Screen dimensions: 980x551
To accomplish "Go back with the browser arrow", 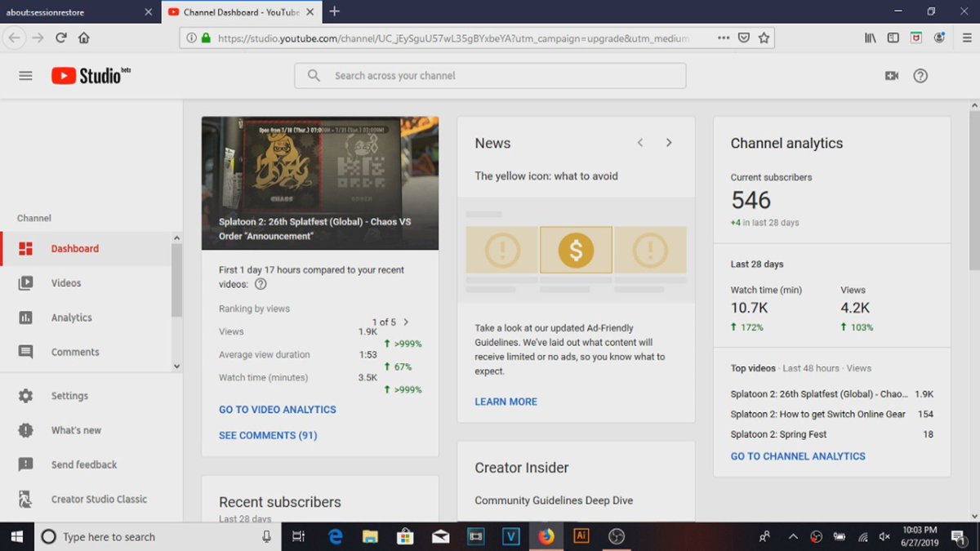I will pos(14,38).
